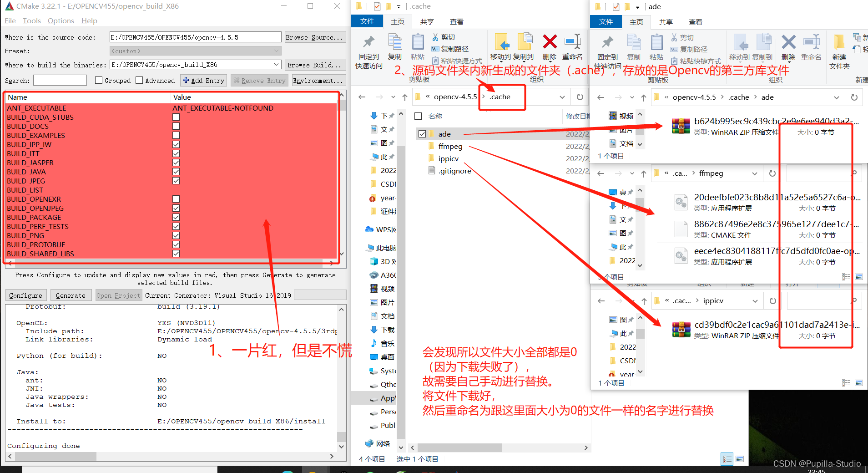Viewport: 868px width, 473px height.
Task: Click the Delete icon in ade window ribbon
Action: tap(788, 42)
